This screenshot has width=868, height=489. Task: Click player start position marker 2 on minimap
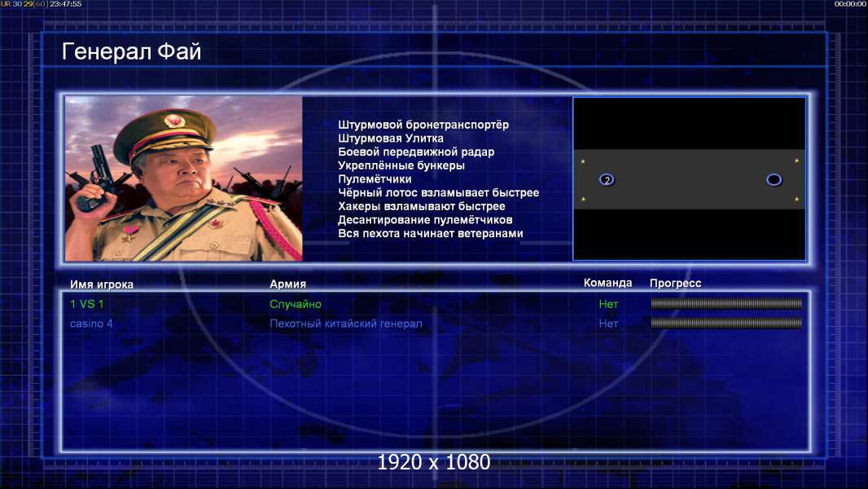(x=607, y=180)
